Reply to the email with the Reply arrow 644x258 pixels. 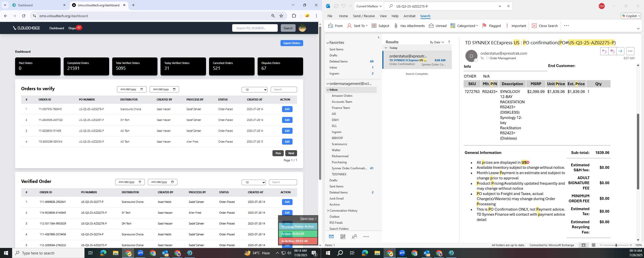[604, 51]
